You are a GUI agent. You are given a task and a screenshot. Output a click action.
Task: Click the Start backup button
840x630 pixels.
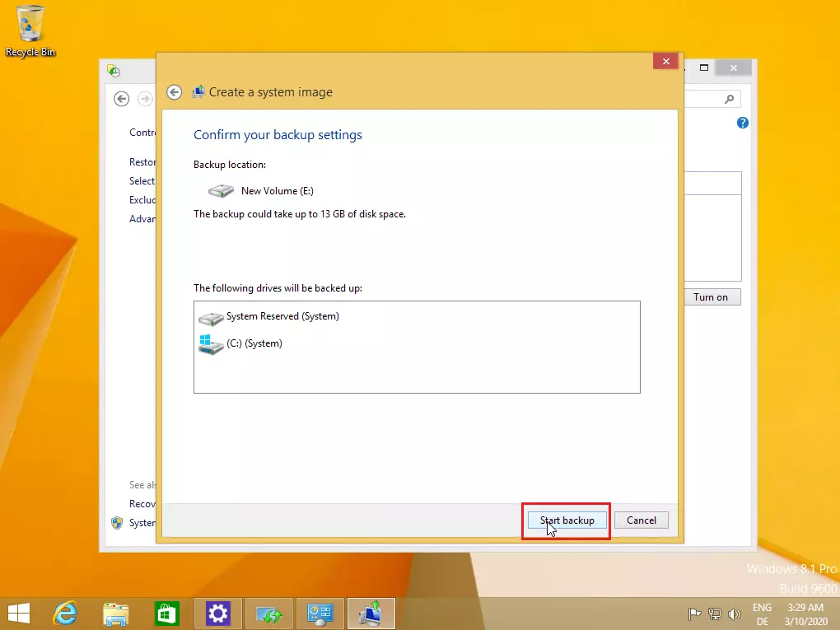pyautogui.click(x=567, y=520)
